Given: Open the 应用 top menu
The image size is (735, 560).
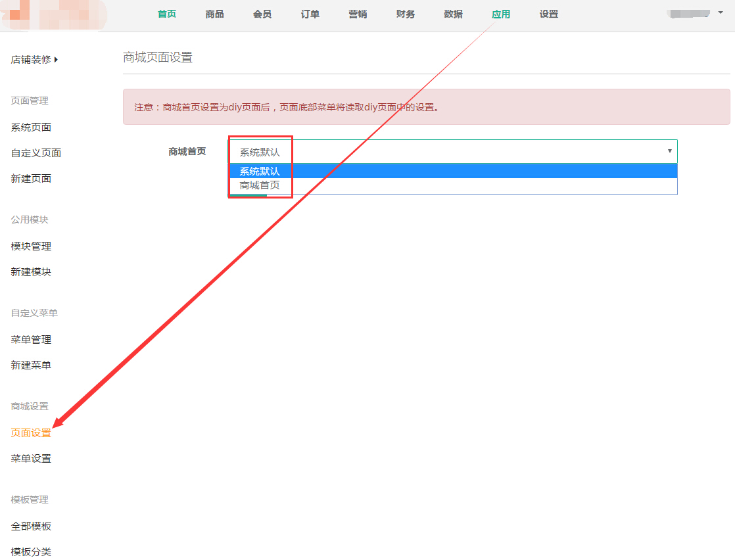Looking at the screenshot, I should 501,14.
